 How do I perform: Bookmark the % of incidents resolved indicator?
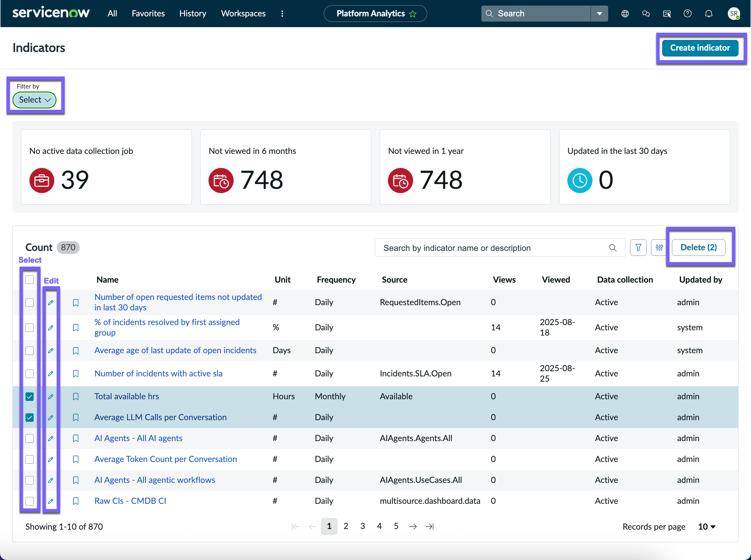click(75, 327)
